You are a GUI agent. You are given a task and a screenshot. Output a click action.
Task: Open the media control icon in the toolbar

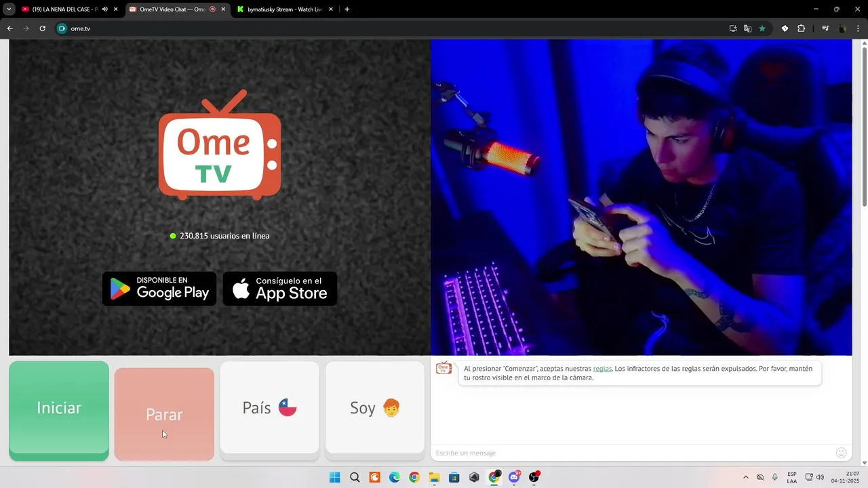coord(825,28)
